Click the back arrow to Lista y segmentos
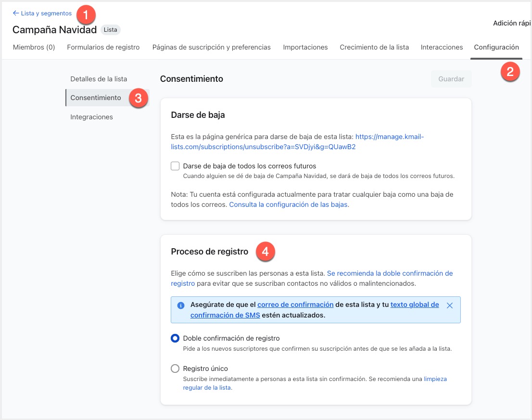The image size is (532, 420). pyautogui.click(x=16, y=13)
